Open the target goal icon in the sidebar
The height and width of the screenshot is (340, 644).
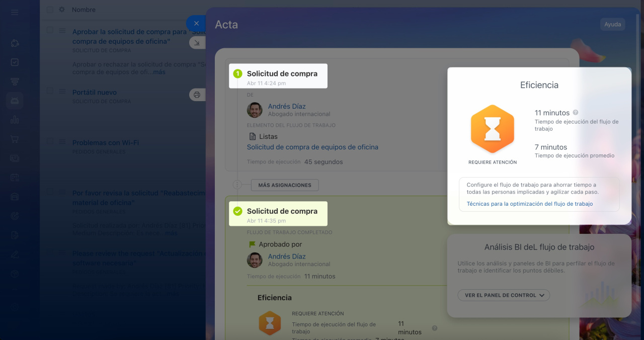point(15,216)
